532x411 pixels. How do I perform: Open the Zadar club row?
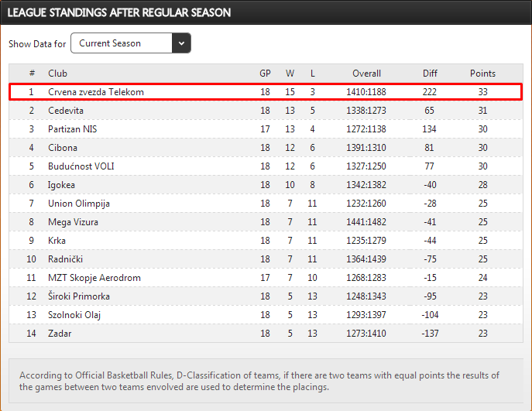coord(60,334)
